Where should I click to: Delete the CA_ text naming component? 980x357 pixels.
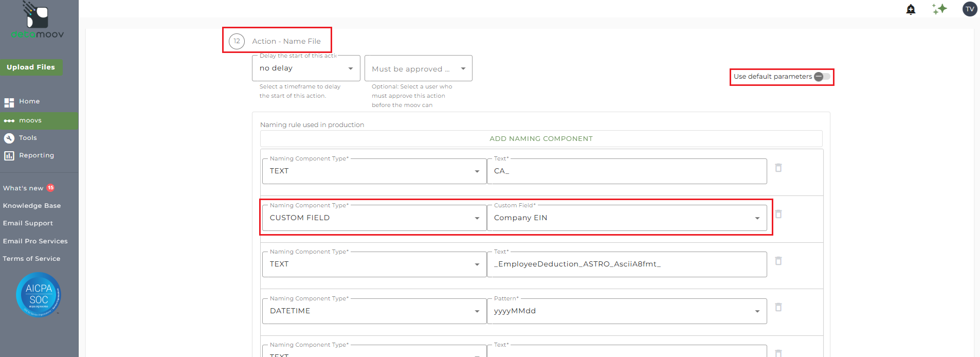click(x=778, y=168)
